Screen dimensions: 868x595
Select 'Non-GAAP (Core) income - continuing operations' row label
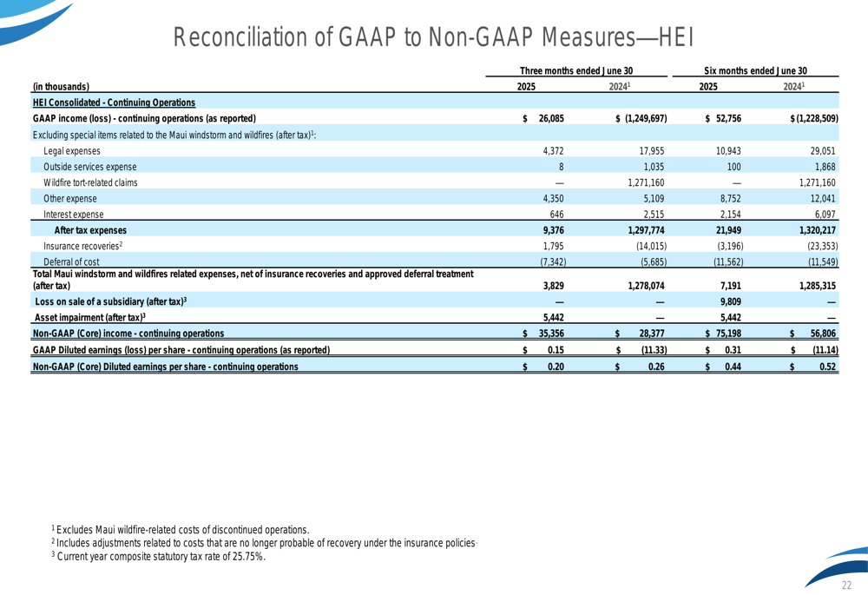(128, 334)
